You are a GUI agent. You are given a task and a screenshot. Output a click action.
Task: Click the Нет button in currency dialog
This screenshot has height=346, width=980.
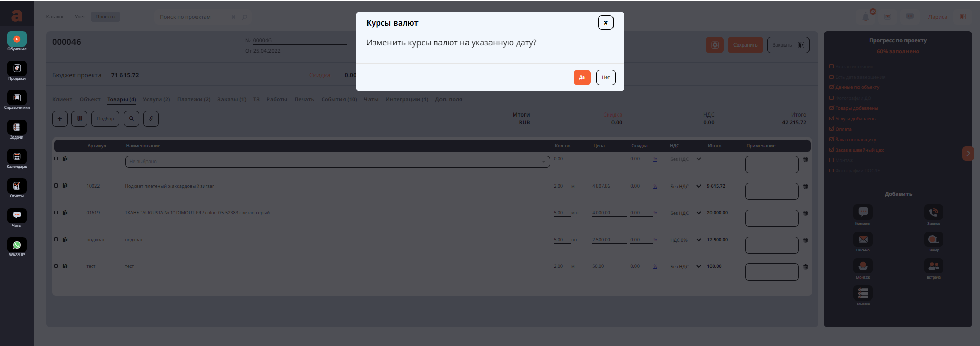[605, 77]
